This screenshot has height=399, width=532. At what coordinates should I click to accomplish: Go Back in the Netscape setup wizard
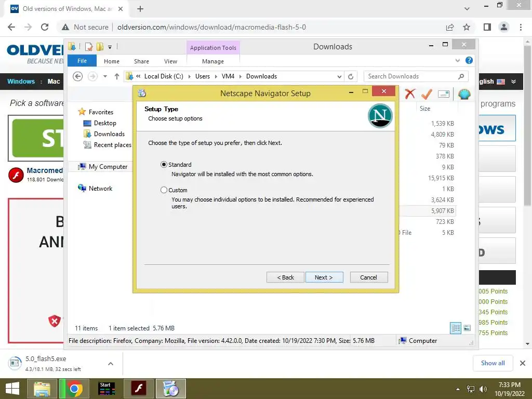[x=285, y=277]
